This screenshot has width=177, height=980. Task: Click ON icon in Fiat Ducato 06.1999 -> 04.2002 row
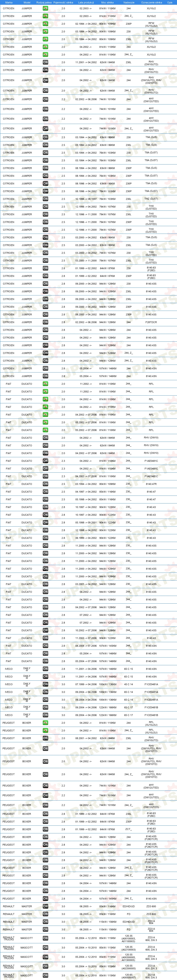pyautogui.click(x=45, y=538)
